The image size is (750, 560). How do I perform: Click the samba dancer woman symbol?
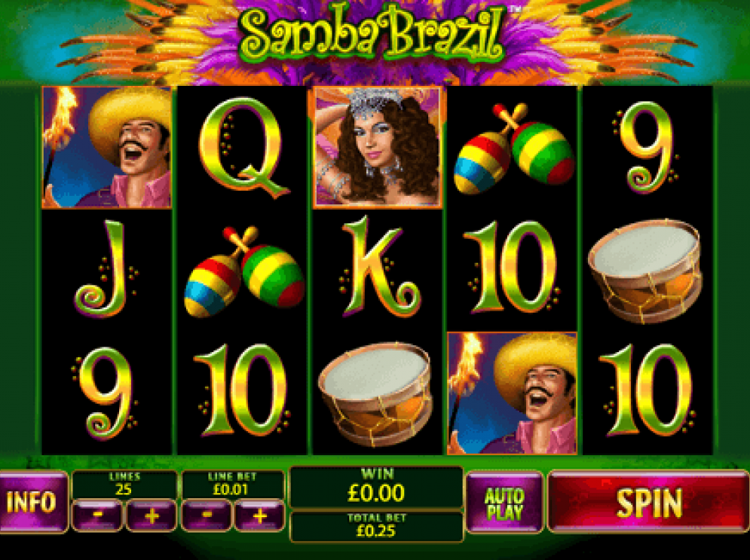[x=378, y=147]
